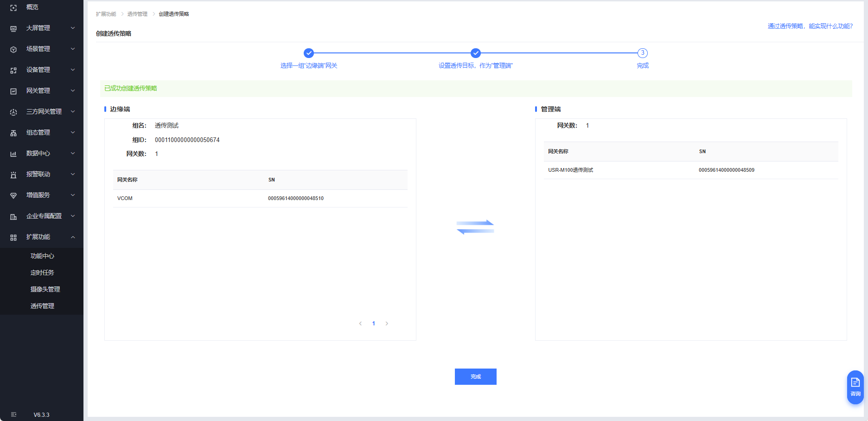Go to next page in edge gateway table
868x421 pixels.
point(387,324)
